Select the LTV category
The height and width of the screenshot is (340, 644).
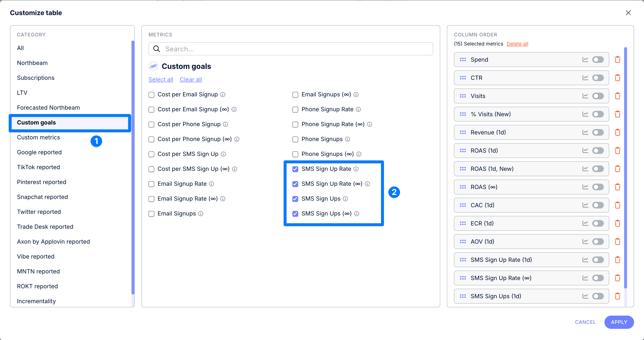(x=22, y=93)
